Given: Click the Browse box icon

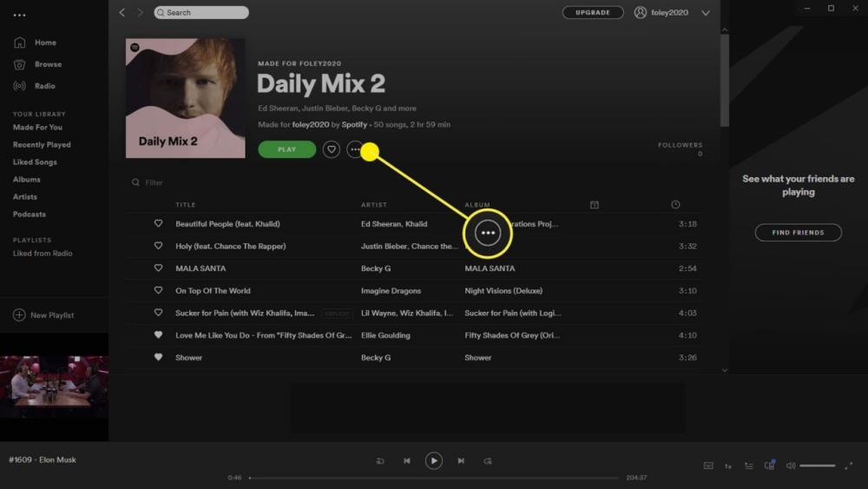Looking at the screenshot, I should pos(19,64).
